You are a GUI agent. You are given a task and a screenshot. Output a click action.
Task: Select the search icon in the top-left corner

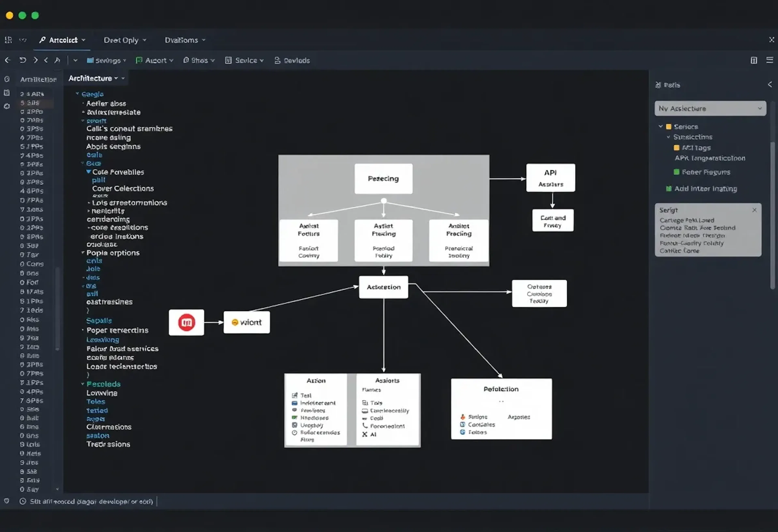point(43,40)
